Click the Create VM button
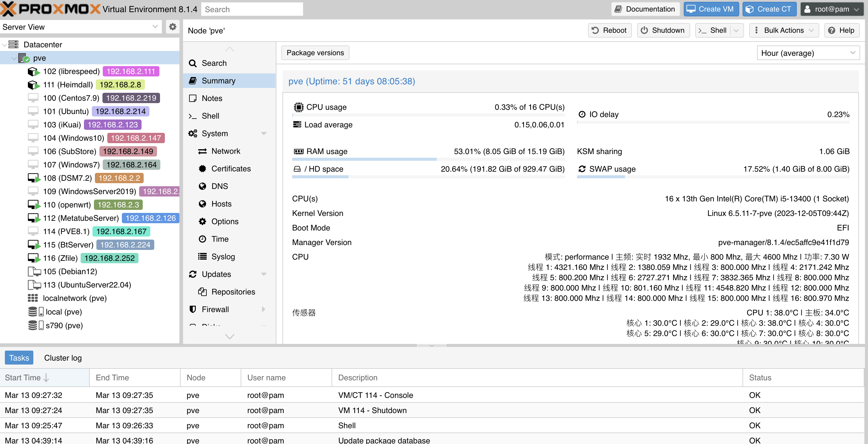This screenshot has width=868, height=444. (711, 9)
